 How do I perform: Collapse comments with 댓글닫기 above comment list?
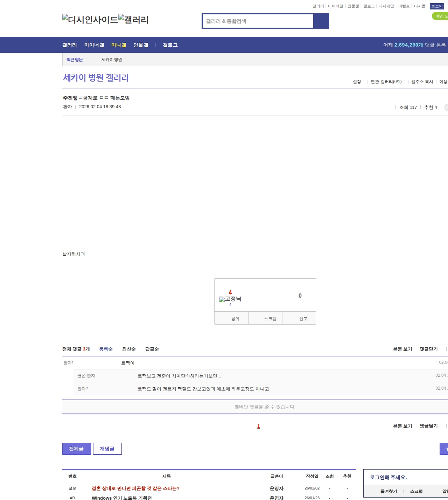428,349
